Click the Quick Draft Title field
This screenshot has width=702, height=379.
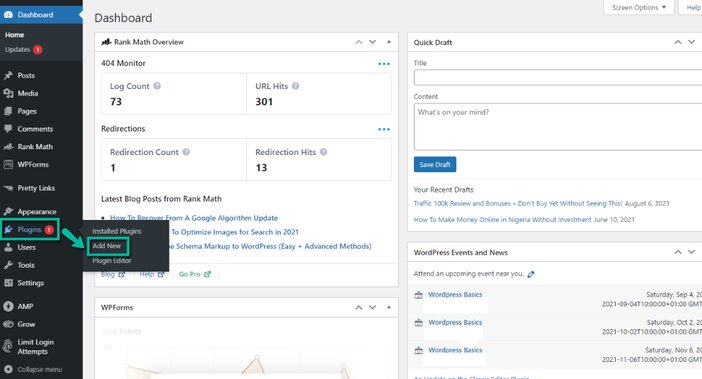click(x=558, y=77)
